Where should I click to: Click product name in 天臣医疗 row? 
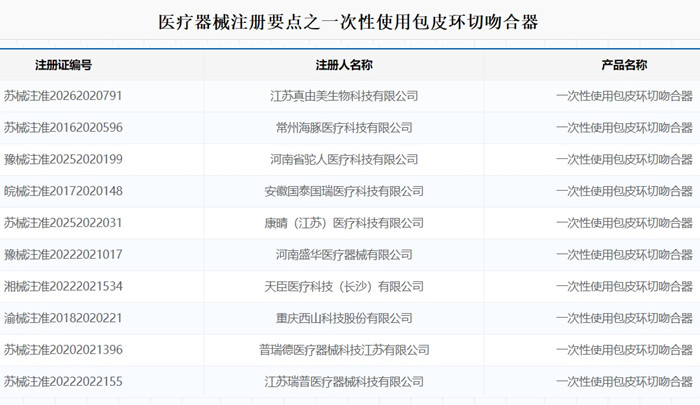pos(624,286)
